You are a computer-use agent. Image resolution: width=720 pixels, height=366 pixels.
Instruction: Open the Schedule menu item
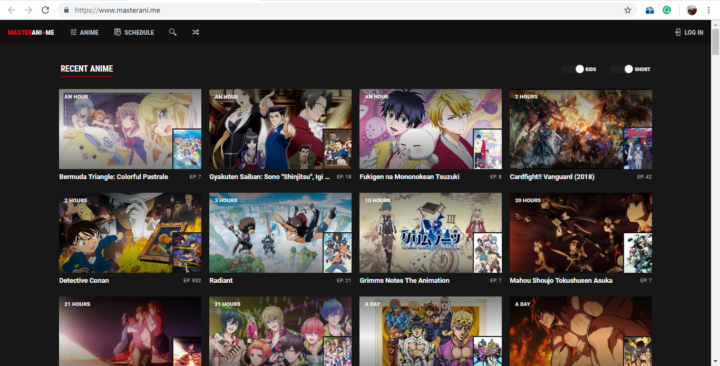(134, 32)
